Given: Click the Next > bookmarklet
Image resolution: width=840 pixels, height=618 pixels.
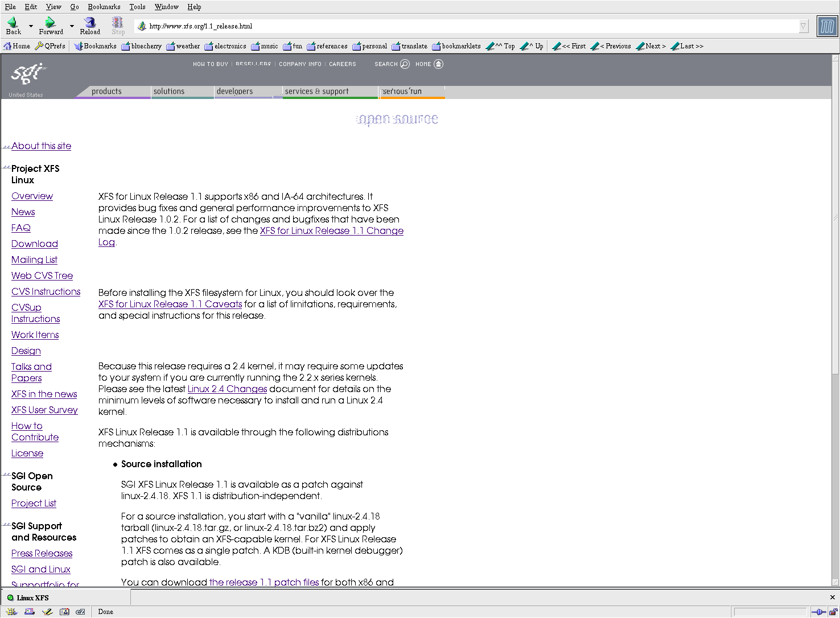Looking at the screenshot, I should [651, 46].
